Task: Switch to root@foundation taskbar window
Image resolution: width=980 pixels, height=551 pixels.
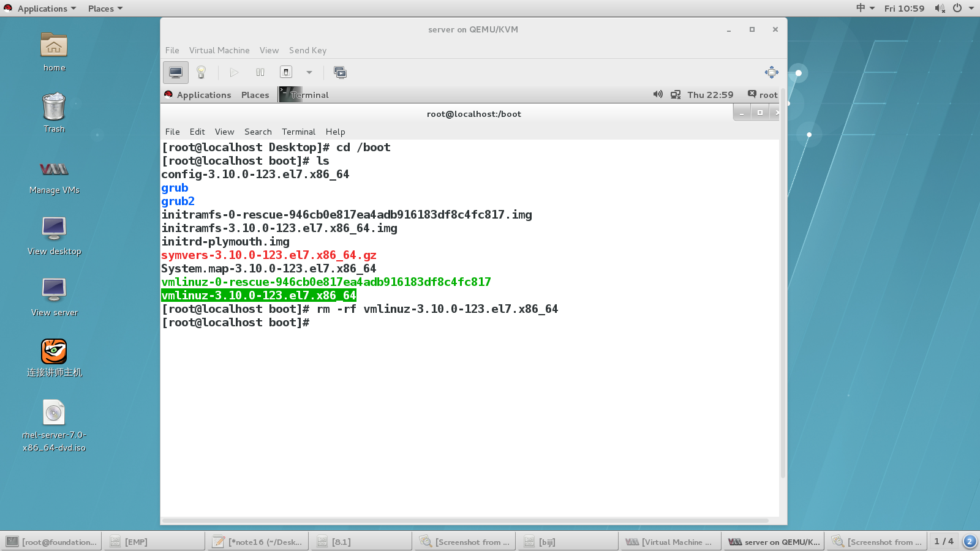Action: 51,542
